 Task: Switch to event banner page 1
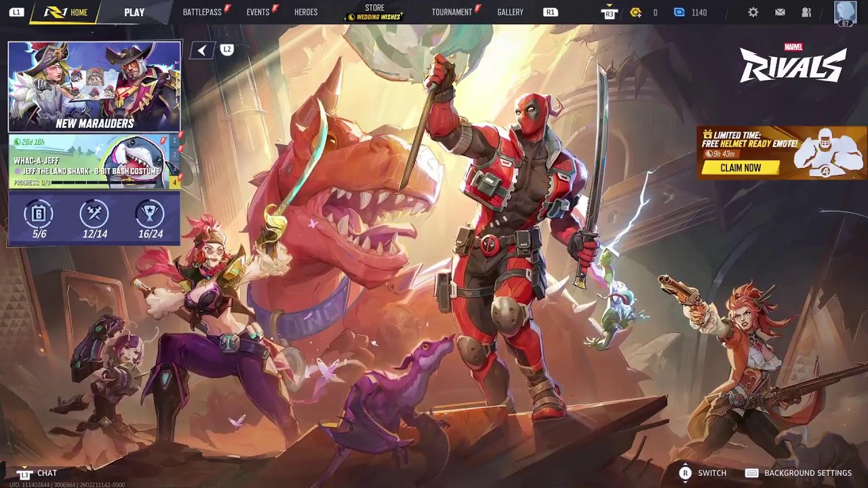tap(174, 141)
